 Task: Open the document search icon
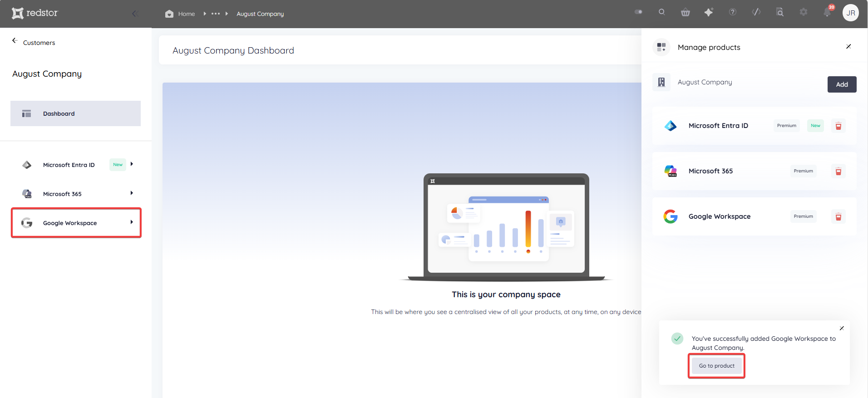tap(780, 12)
